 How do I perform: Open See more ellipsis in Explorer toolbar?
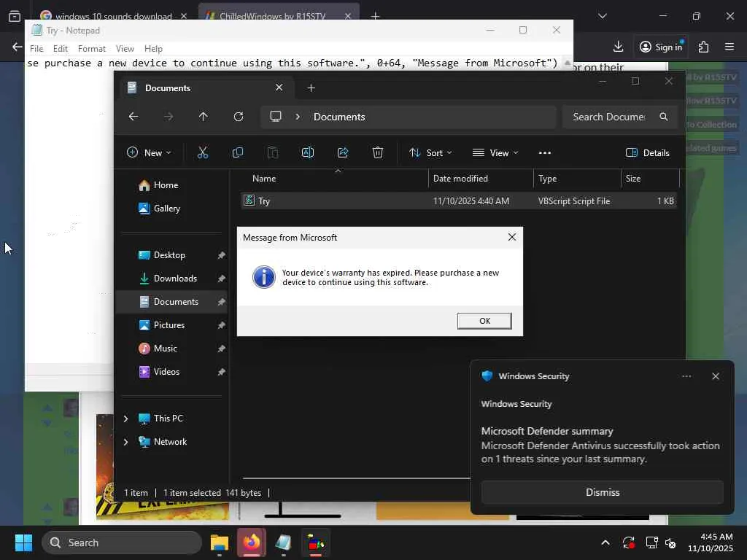pyautogui.click(x=544, y=152)
